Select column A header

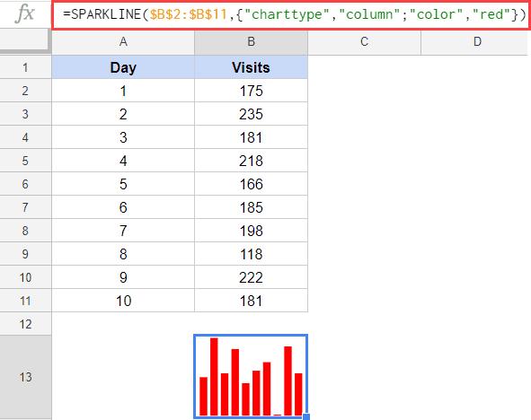(x=123, y=42)
